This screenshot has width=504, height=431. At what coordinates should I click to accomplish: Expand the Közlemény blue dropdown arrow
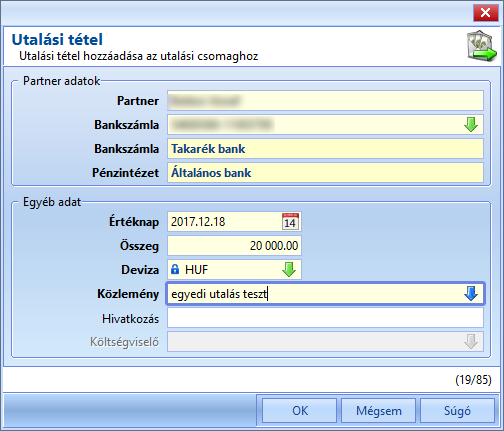tap(471, 294)
